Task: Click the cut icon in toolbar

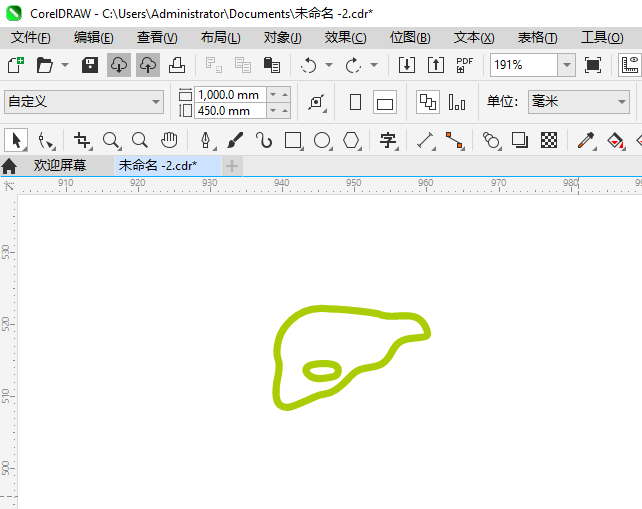Action: click(214, 65)
